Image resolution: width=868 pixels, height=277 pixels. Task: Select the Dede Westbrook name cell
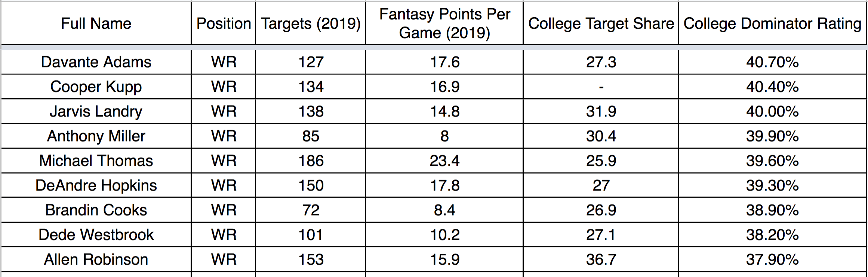click(x=96, y=235)
